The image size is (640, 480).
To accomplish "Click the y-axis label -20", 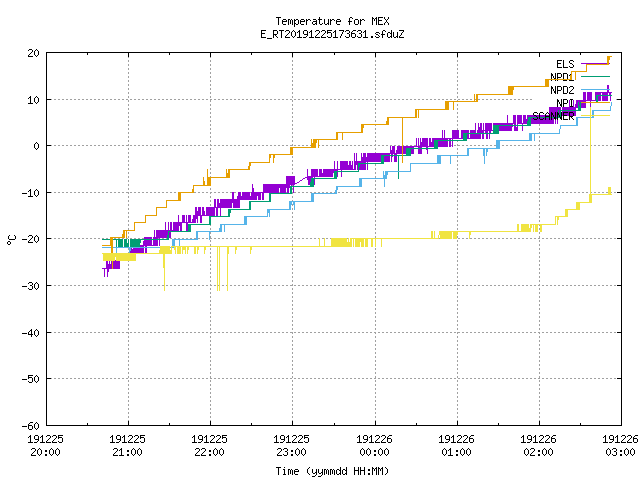I will click(30, 239).
